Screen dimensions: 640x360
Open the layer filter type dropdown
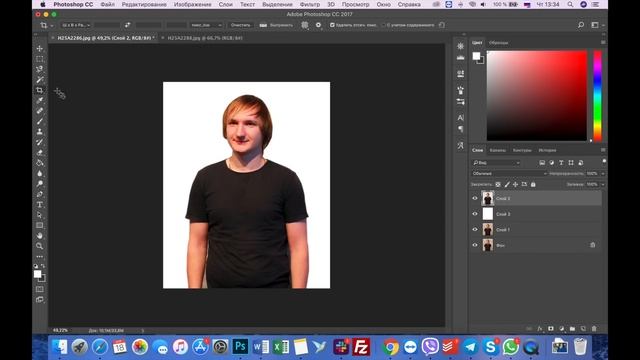point(496,162)
